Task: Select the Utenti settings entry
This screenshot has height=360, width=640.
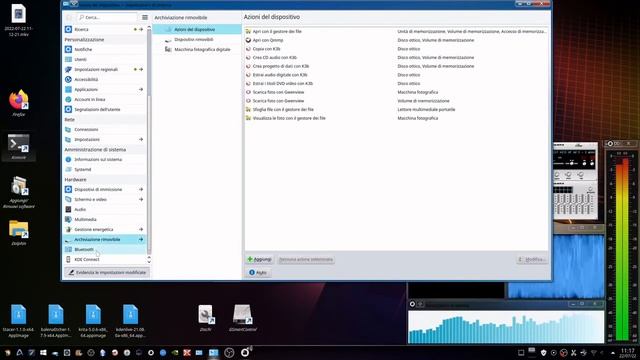Action: click(x=104, y=59)
